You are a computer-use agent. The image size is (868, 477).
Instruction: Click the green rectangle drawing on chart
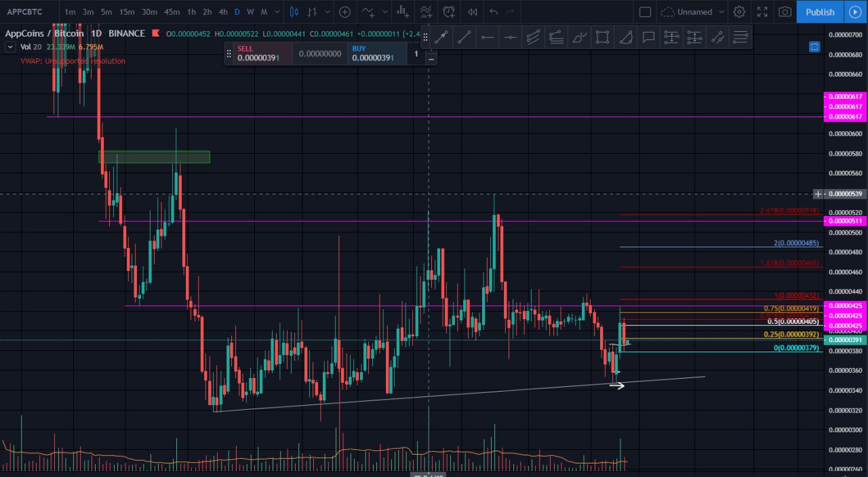(155, 157)
